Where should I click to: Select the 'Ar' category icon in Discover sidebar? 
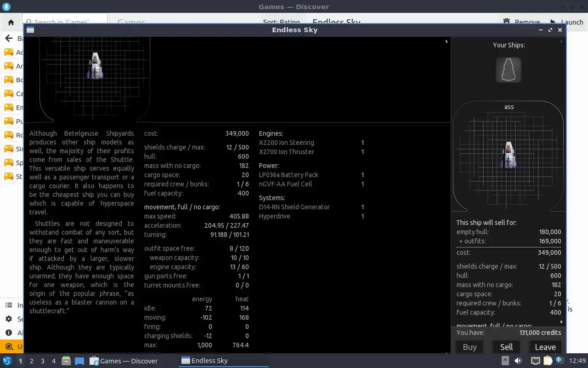pos(9,66)
